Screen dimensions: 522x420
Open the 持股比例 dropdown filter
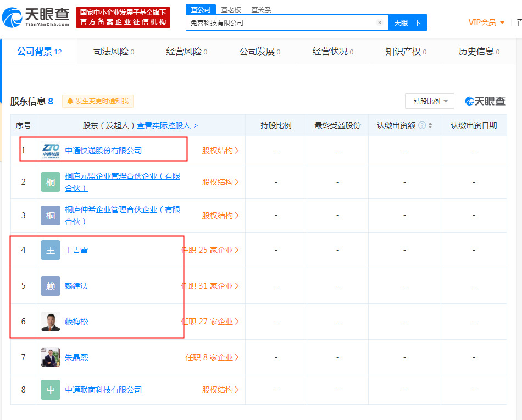click(430, 101)
